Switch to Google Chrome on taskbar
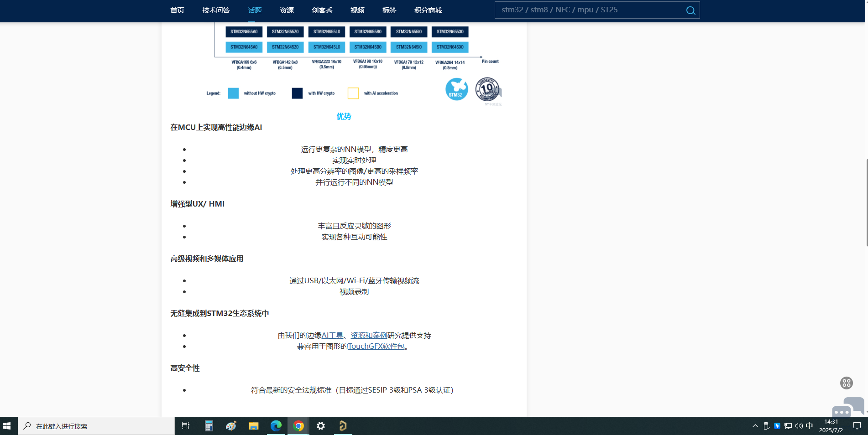The height and width of the screenshot is (435, 868). click(x=298, y=426)
